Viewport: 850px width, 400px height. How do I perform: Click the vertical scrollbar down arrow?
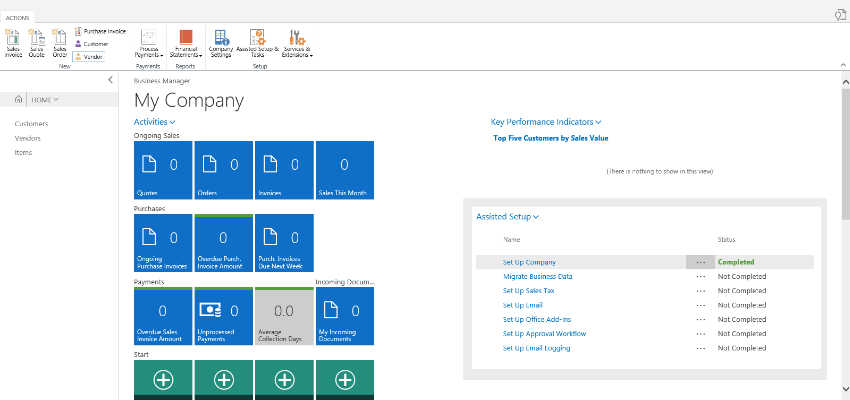[x=845, y=389]
